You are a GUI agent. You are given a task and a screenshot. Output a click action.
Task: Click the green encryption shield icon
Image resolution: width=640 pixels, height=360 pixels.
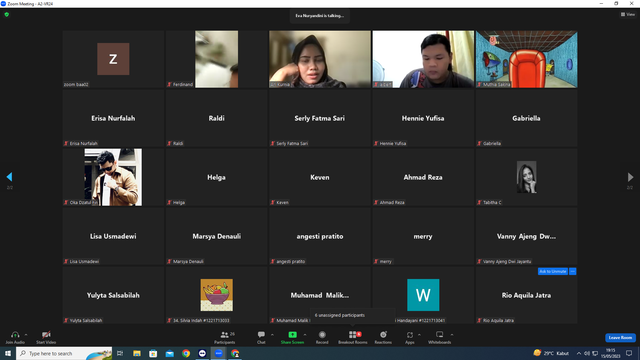tap(7, 14)
